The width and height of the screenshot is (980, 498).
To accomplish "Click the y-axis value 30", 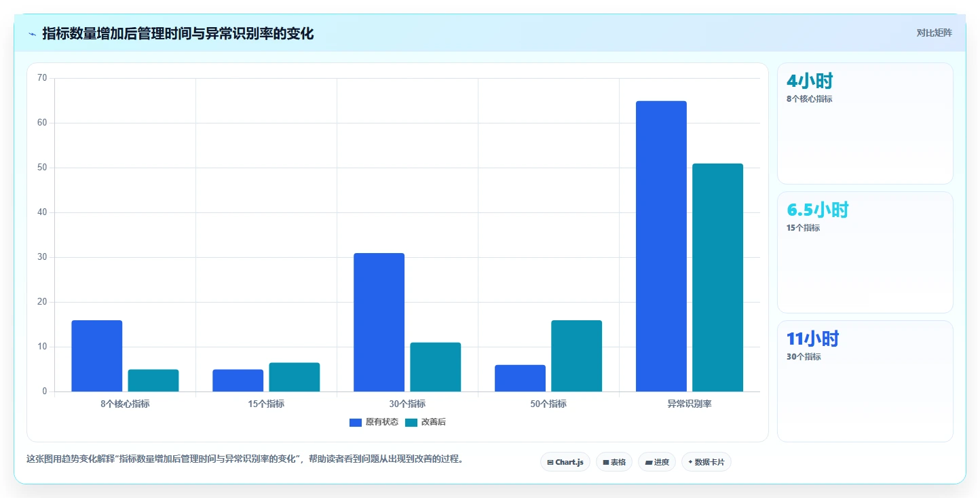I will point(42,257).
